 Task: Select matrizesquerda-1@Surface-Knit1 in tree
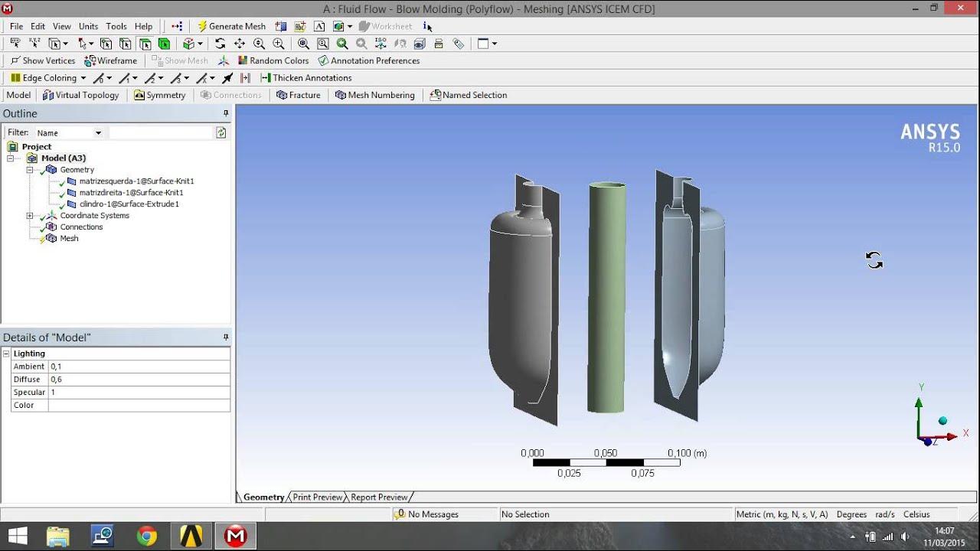[x=136, y=181]
